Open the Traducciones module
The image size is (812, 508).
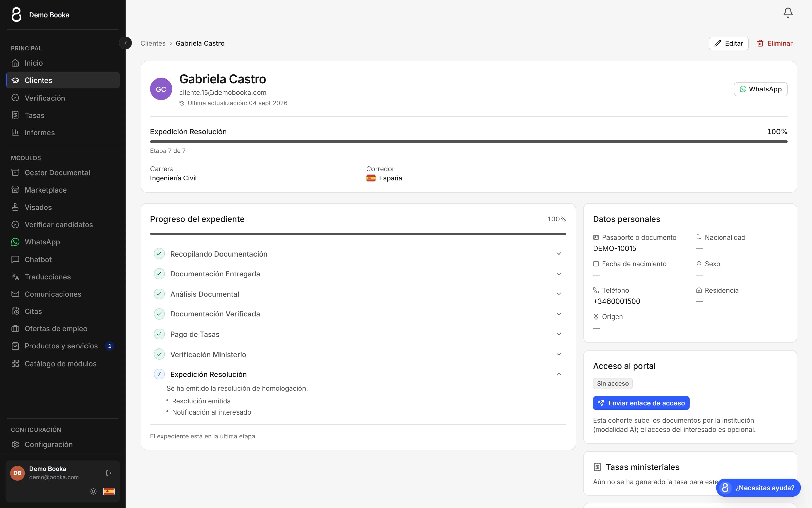click(x=63, y=277)
